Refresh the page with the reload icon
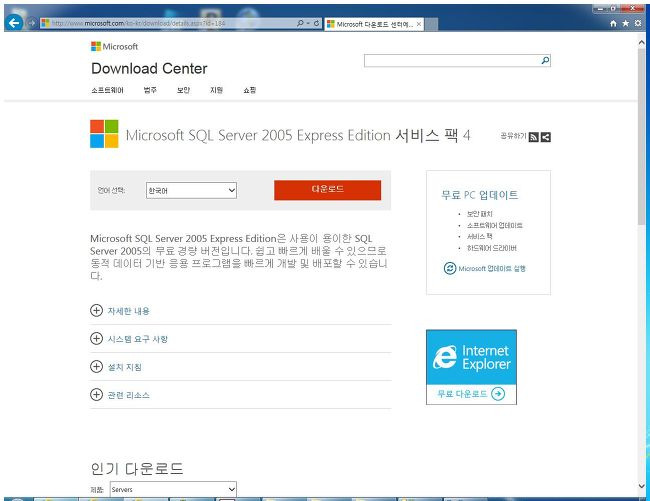Screen dimensions: 650x501 point(316,23)
